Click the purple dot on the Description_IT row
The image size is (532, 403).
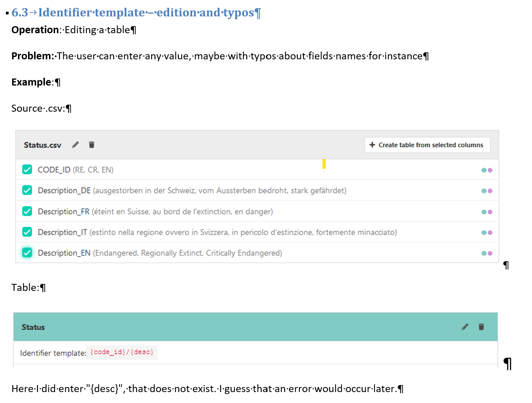coord(490,232)
